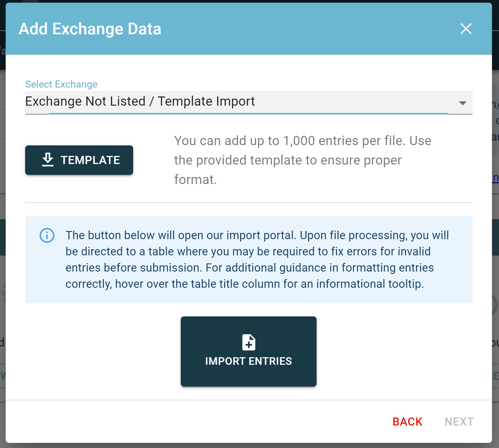Click the blue dialog header bar
Viewport: 499px width, 448px height.
249,29
